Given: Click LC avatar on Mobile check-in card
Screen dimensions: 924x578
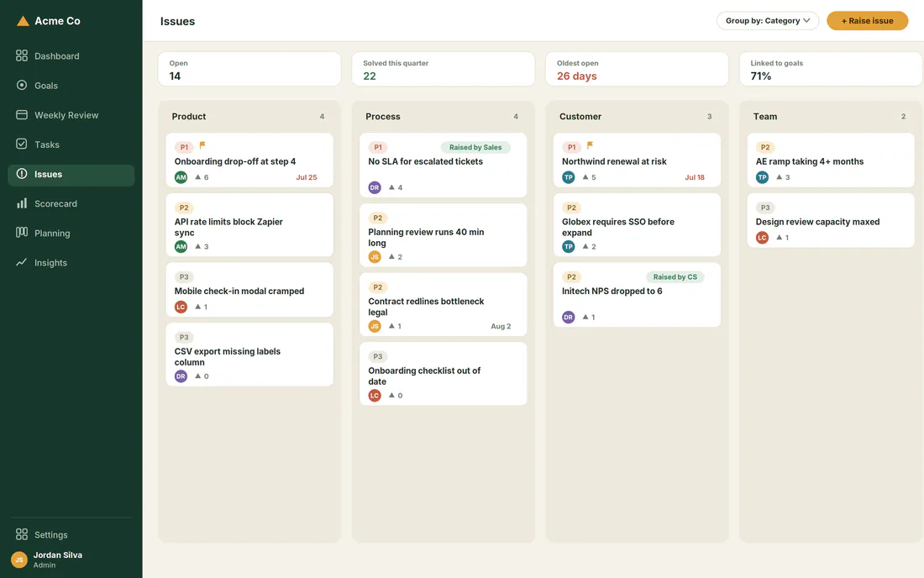Looking at the screenshot, I should pos(181,307).
